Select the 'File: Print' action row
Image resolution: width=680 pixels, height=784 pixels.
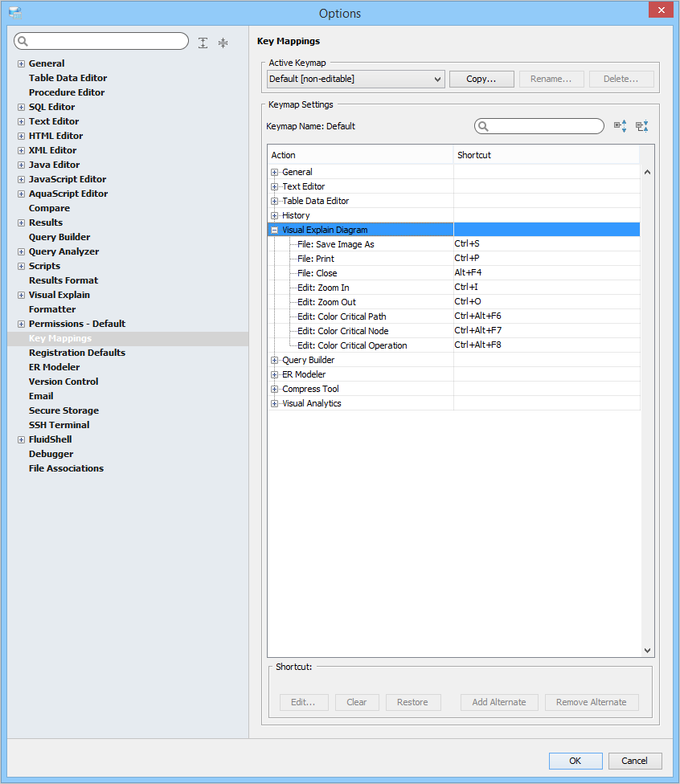[x=316, y=259]
